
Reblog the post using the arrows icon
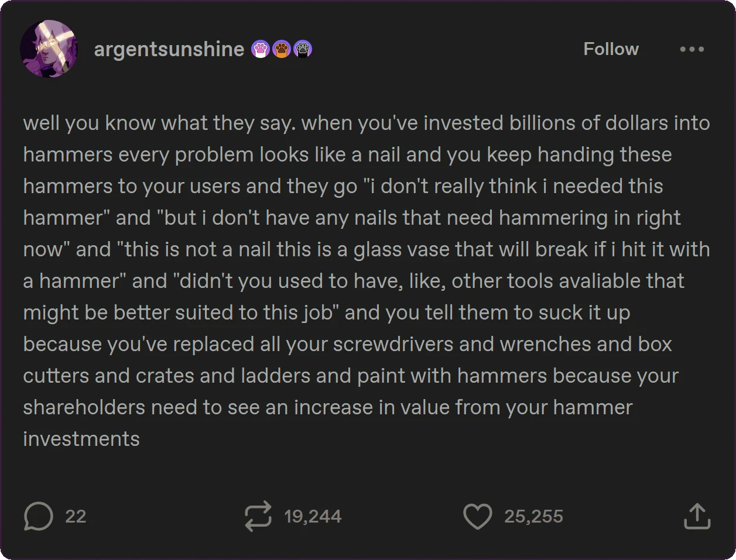tap(258, 516)
